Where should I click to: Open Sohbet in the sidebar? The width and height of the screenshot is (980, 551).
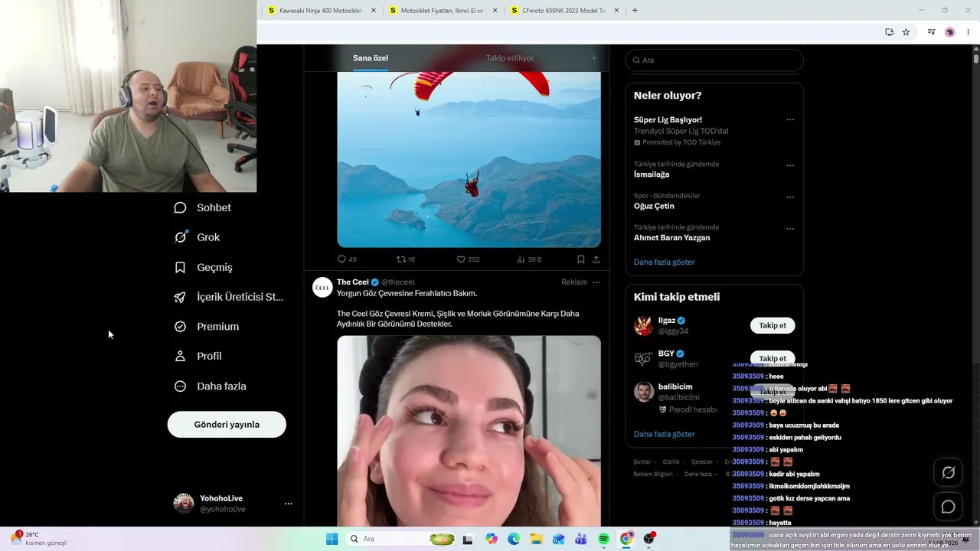tap(203, 207)
